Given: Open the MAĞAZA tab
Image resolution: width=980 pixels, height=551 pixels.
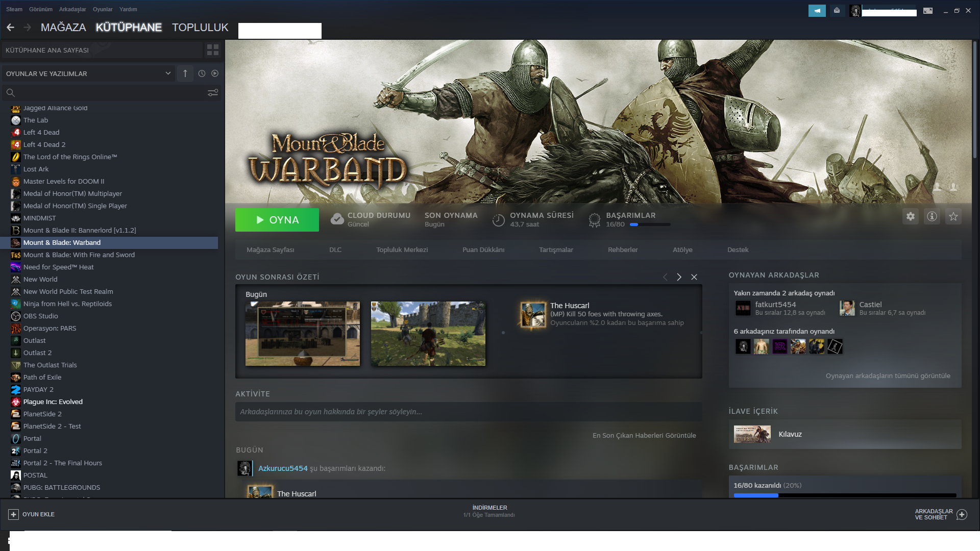Looking at the screenshot, I should 63,28.
